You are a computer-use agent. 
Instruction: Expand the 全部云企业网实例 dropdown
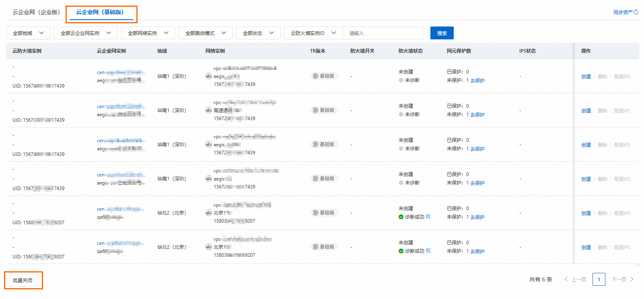(x=86, y=33)
